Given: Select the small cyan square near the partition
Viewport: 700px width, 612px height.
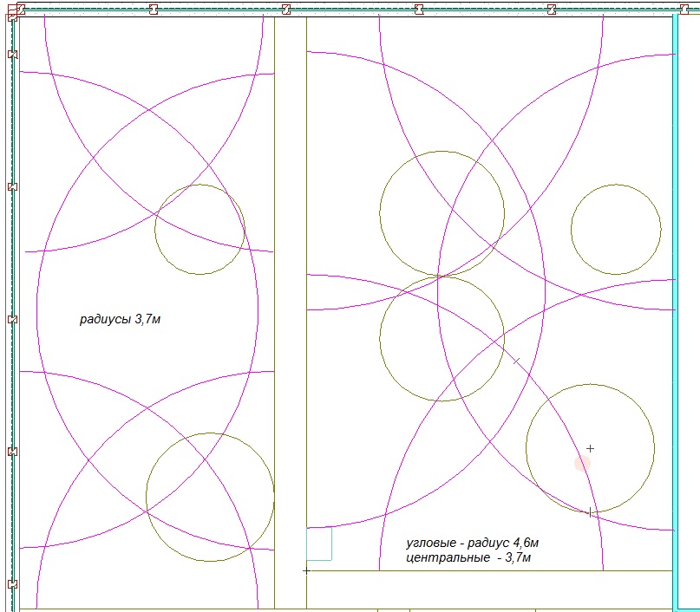Looking at the screenshot, I should (319, 544).
